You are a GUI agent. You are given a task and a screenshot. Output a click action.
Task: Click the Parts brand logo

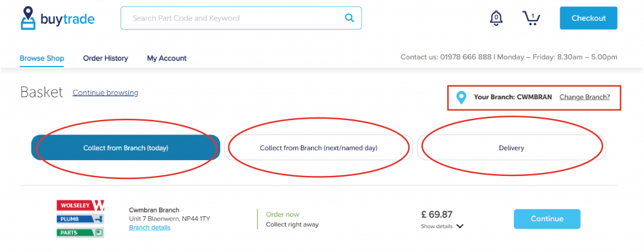80,233
